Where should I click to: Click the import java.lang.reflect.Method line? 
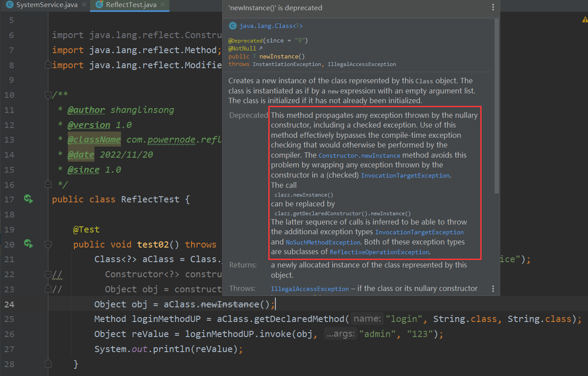click(x=137, y=50)
